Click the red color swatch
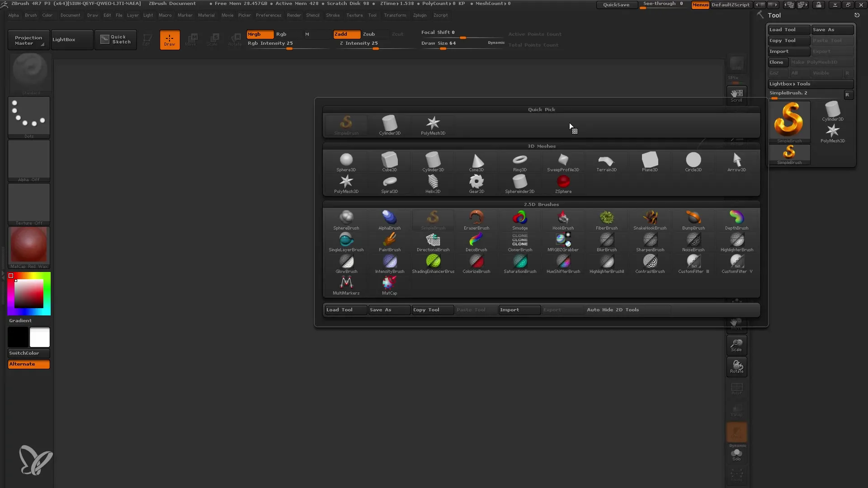Screen dimensions: 868x488 [11, 275]
